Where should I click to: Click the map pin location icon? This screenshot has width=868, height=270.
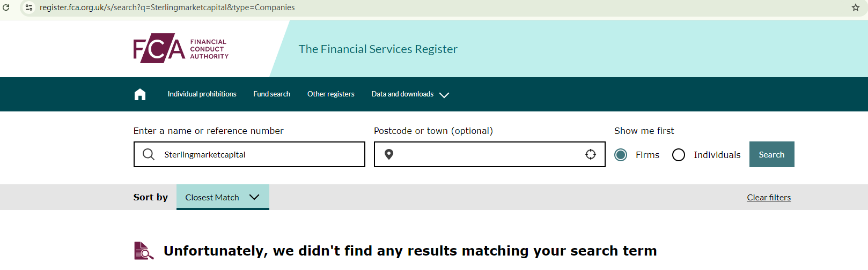389,154
